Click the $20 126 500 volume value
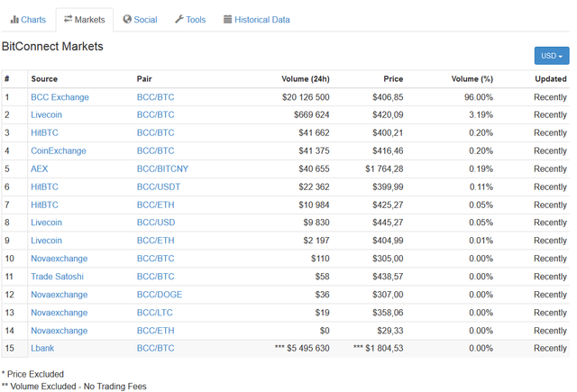Image resolution: width=577 pixels, height=392 pixels. (306, 97)
